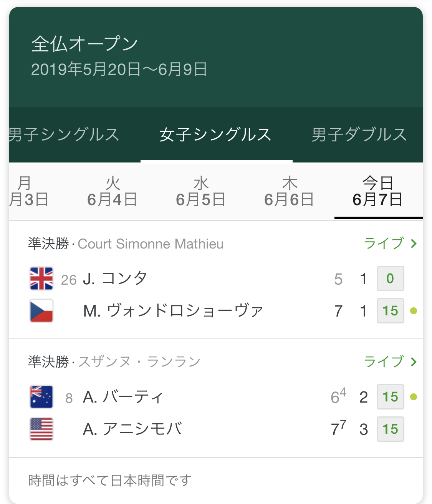Click the United Kingdom flag icon

pyautogui.click(x=41, y=279)
